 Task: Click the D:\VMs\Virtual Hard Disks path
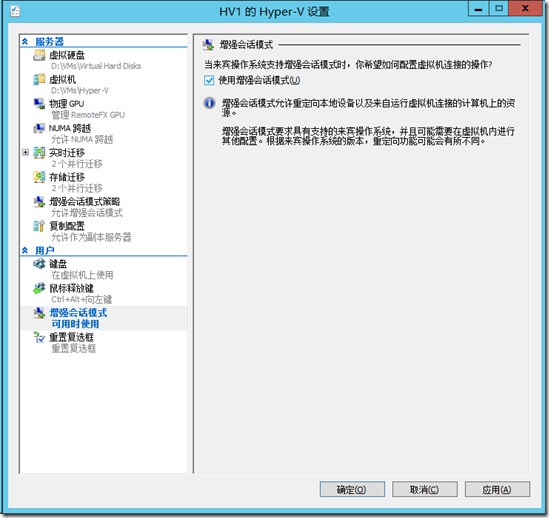[96, 66]
